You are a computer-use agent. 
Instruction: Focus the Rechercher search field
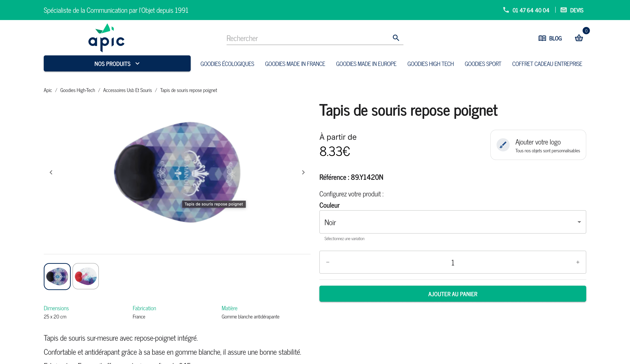point(308,38)
